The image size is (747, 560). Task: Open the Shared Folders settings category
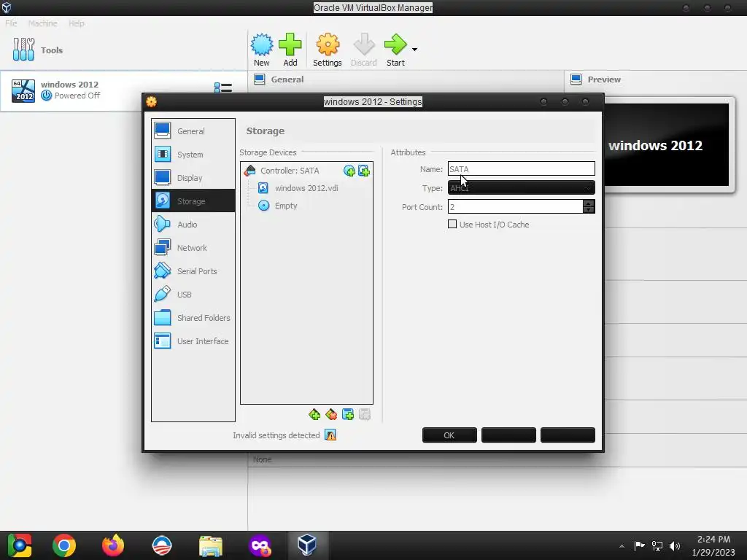193,318
